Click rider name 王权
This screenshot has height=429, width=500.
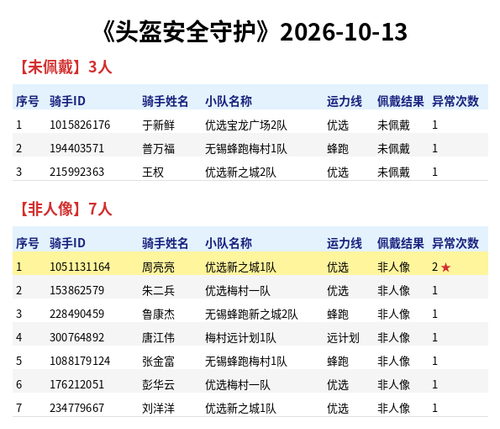(153, 172)
